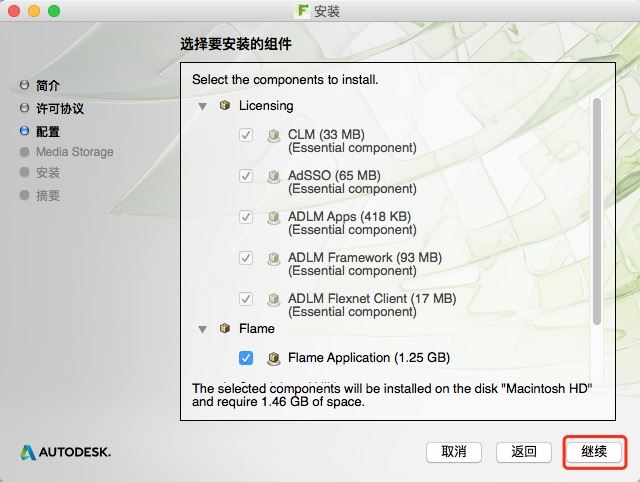Viewport: 640px width, 482px height.
Task: Select the 摘要 step in sidebar
Action: [x=40, y=195]
